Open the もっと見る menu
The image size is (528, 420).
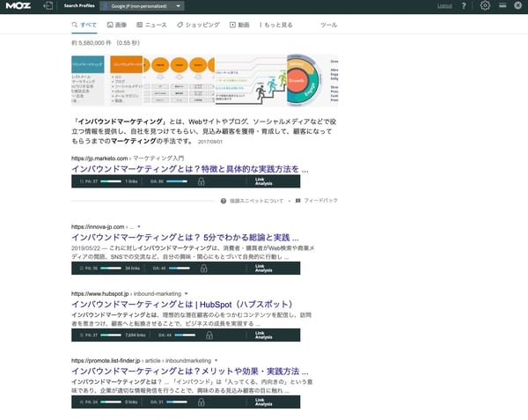click(276, 25)
